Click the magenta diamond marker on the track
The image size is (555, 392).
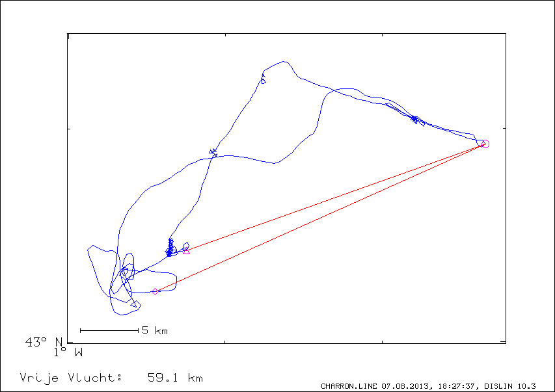click(155, 291)
